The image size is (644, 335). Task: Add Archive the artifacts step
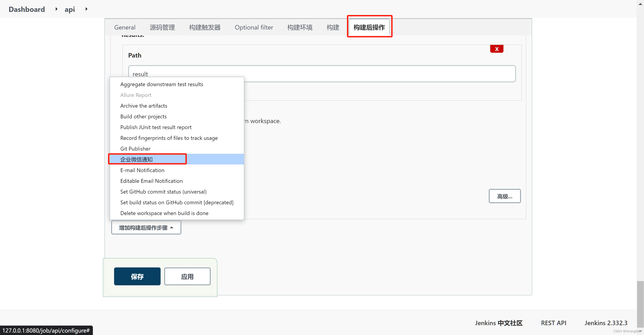177,106
